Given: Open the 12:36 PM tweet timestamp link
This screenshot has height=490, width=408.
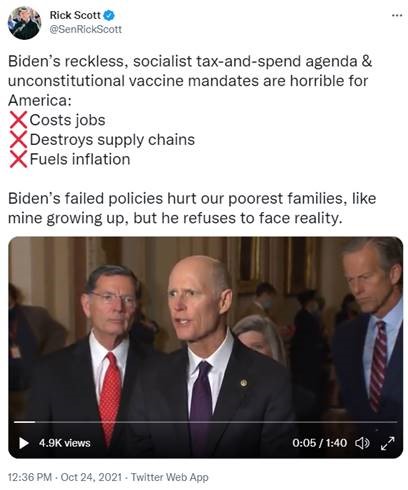Looking at the screenshot, I should click(30, 477).
